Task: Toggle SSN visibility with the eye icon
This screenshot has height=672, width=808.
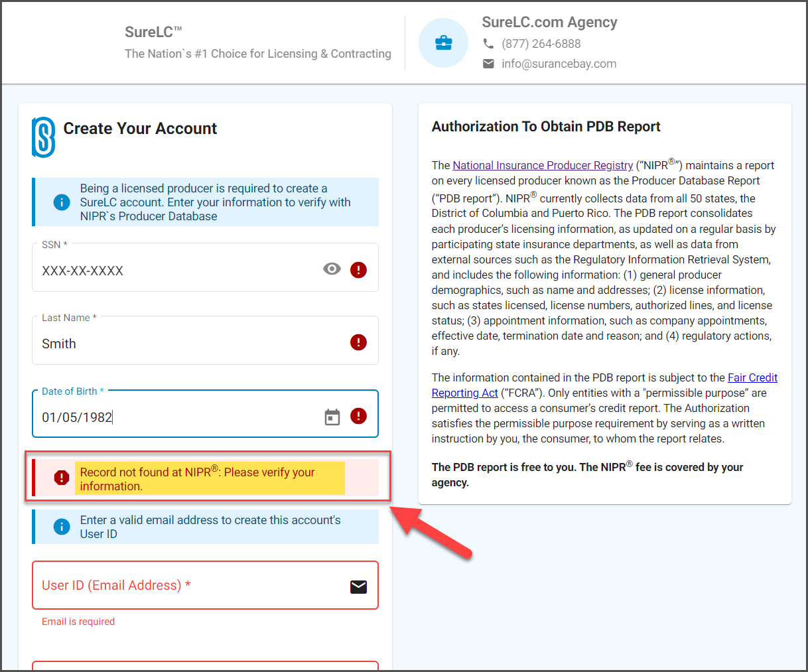Action: pyautogui.click(x=332, y=269)
